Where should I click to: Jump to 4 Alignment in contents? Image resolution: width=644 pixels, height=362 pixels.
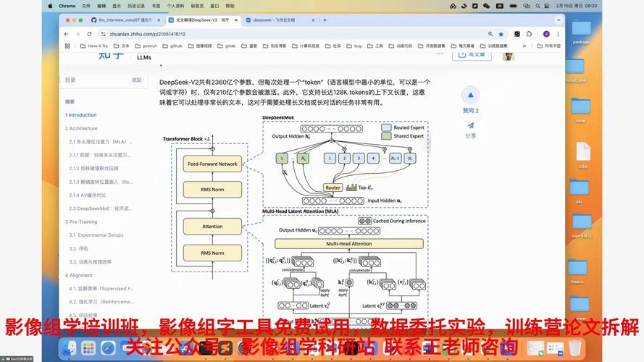click(x=78, y=275)
